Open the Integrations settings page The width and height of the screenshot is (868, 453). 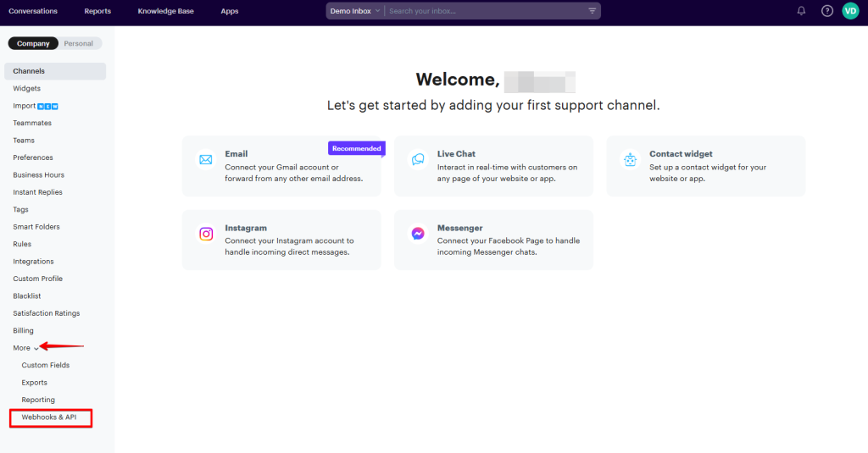point(33,262)
